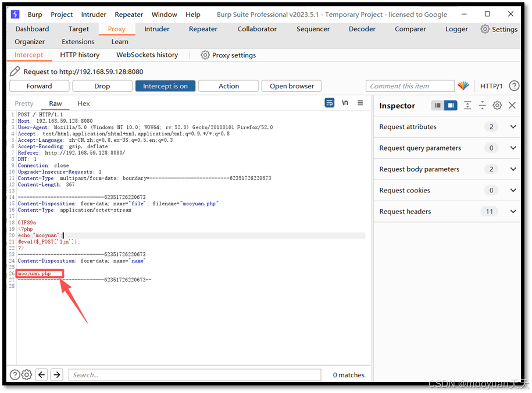The width and height of the screenshot is (532, 393).
Task: Open the help icon next to HTTP/1
Action: [x=513, y=86]
